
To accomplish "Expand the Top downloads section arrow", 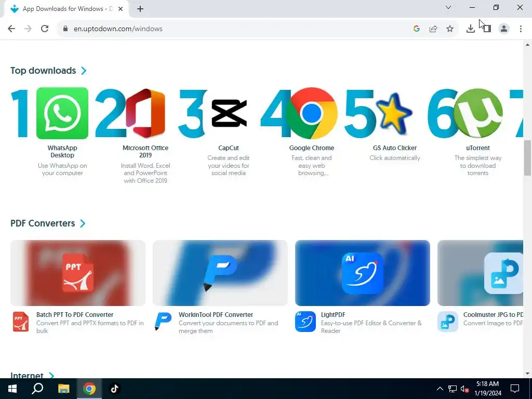I will point(84,71).
